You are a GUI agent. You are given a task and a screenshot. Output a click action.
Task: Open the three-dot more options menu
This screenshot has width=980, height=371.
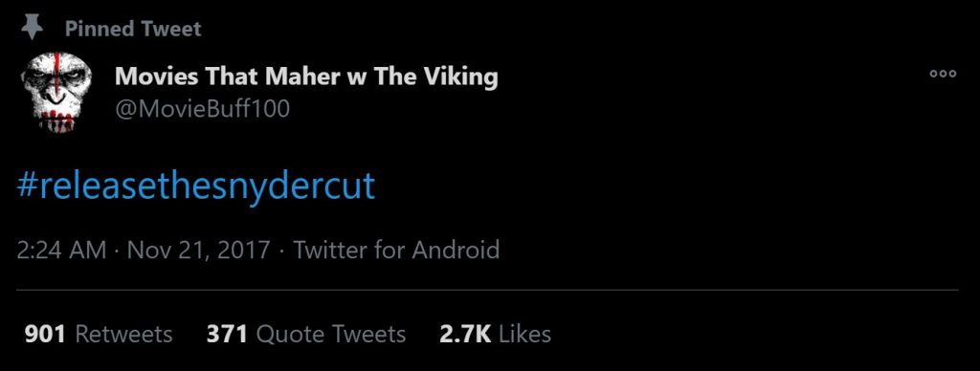coord(943,74)
